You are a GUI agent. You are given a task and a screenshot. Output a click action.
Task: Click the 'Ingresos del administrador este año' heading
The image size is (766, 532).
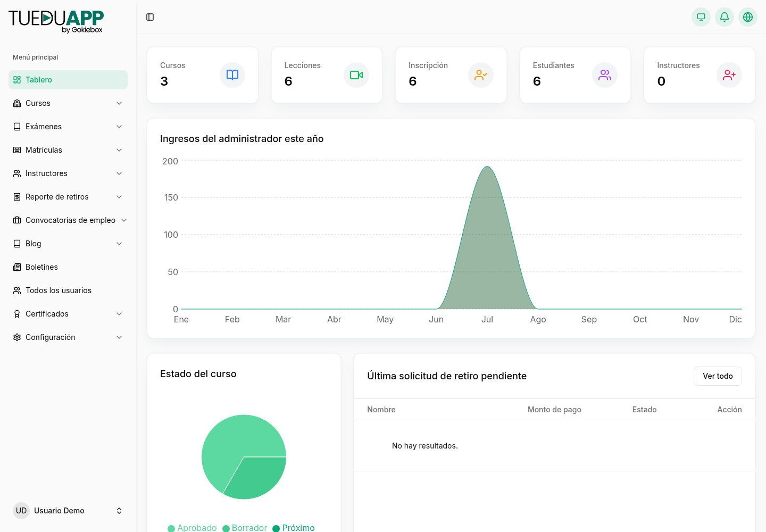(242, 139)
